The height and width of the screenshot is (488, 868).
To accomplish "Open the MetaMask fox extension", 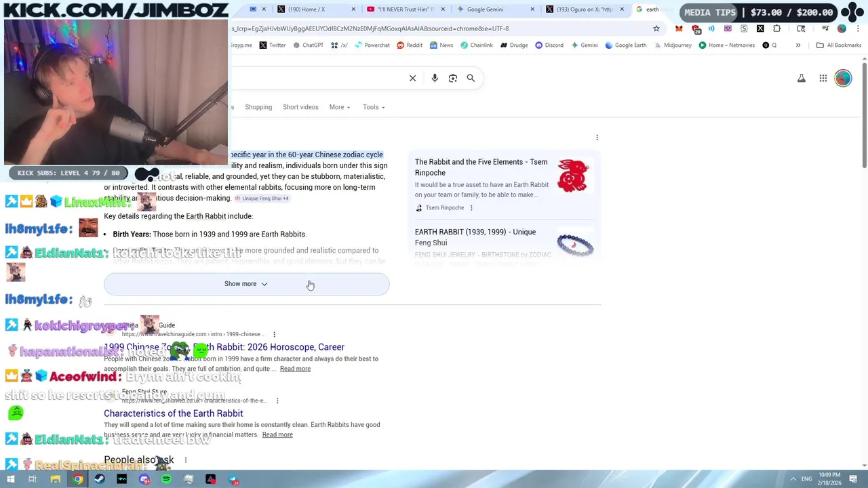I will coord(679,28).
